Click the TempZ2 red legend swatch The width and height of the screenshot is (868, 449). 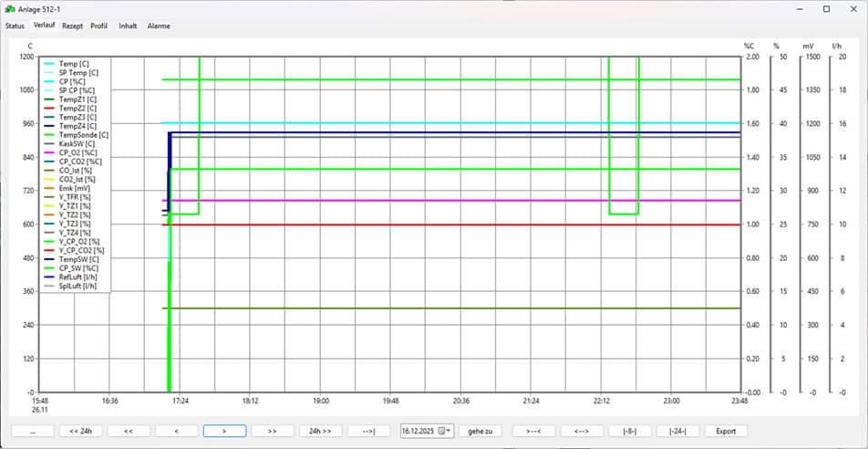click(49, 108)
